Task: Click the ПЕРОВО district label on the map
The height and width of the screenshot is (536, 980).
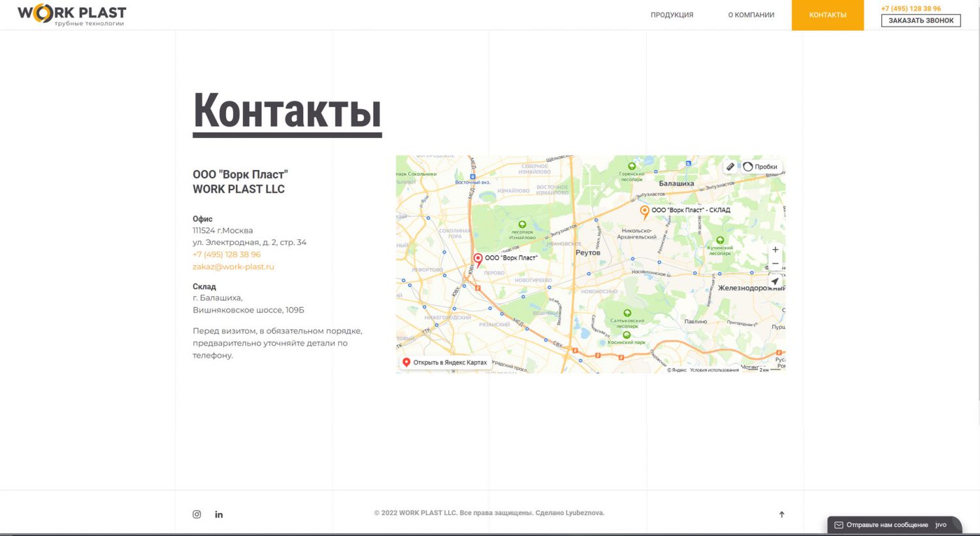Action: (494, 273)
